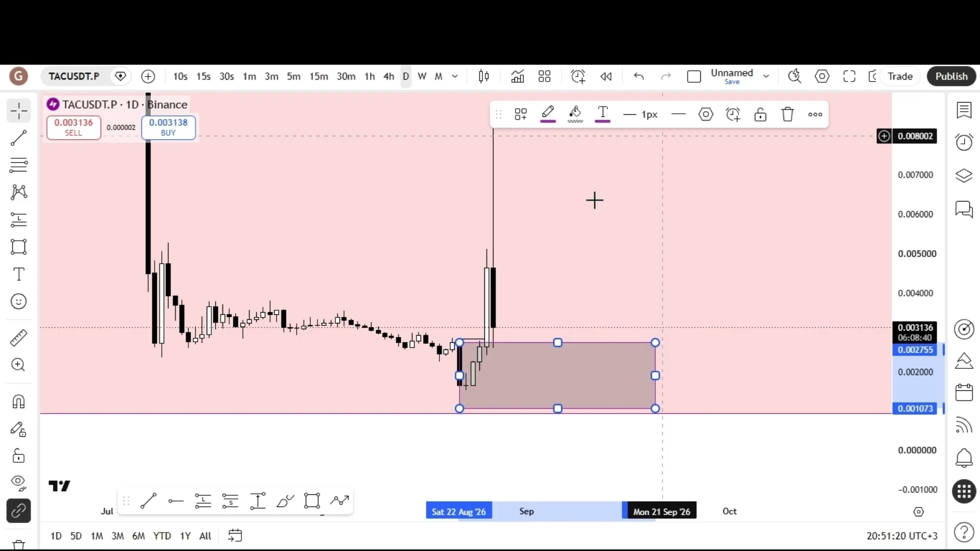Change the drawing text color

click(603, 114)
